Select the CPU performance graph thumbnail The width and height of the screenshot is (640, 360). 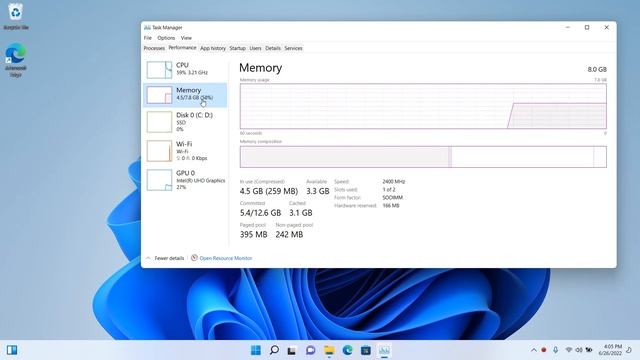[159, 70]
